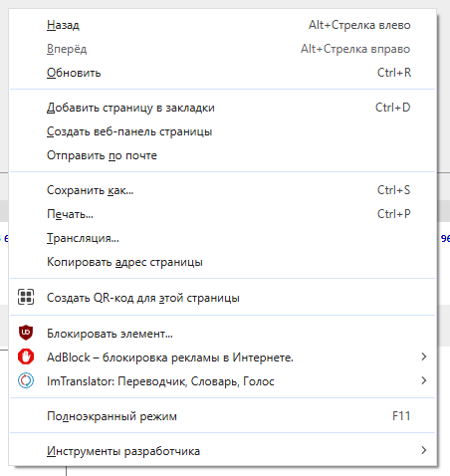Select Создать QR-код для этой страницы
Image resolution: width=450 pixels, height=476 pixels.
pyautogui.click(x=222, y=298)
